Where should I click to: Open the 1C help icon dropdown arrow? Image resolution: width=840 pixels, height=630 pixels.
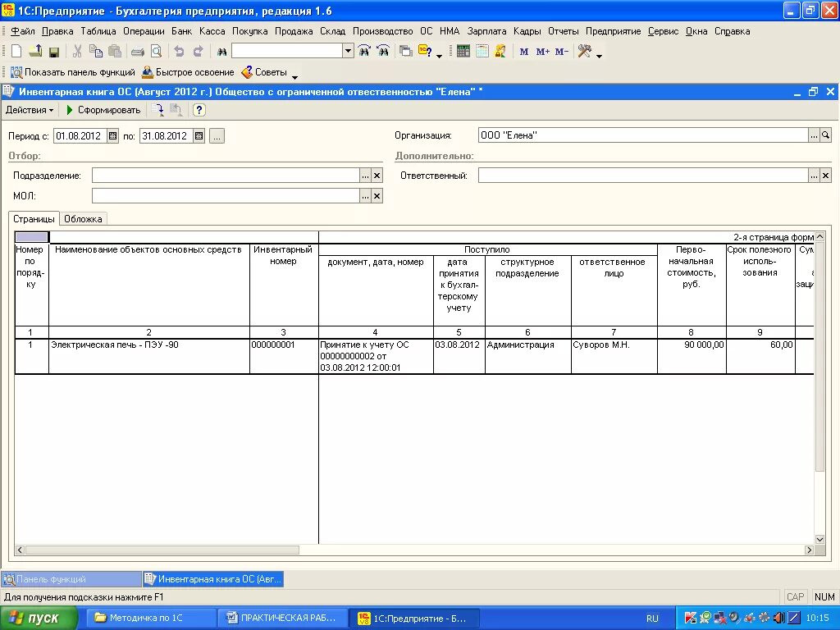440,56
